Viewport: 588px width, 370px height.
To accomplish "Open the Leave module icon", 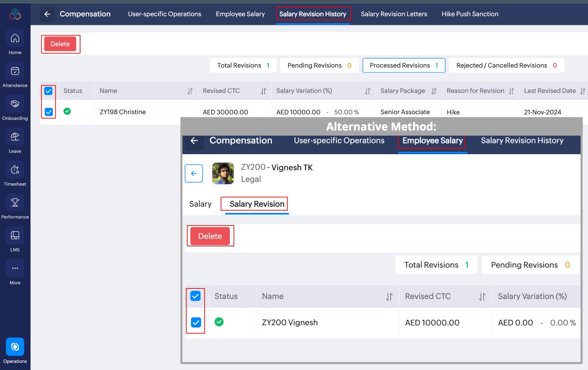I will tap(15, 137).
